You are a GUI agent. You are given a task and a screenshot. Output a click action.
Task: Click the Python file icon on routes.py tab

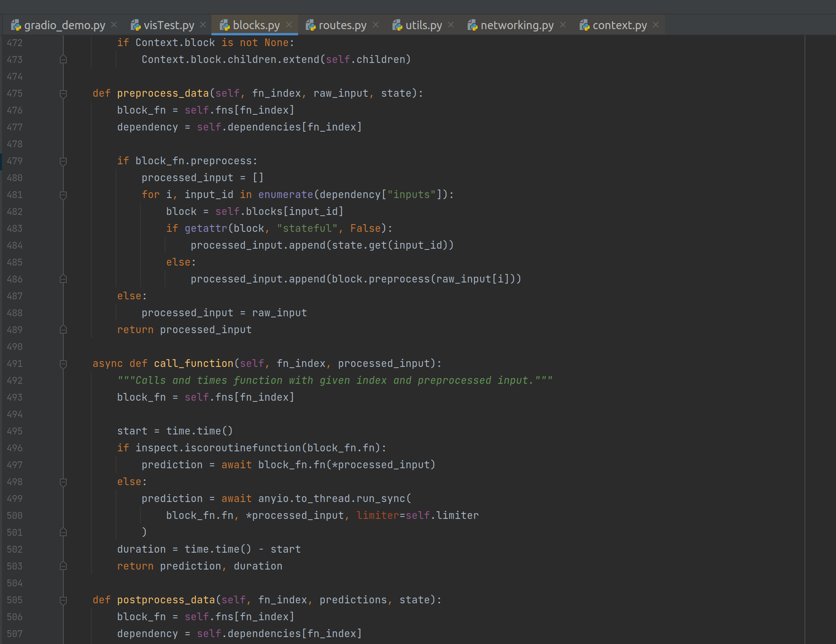tap(311, 25)
